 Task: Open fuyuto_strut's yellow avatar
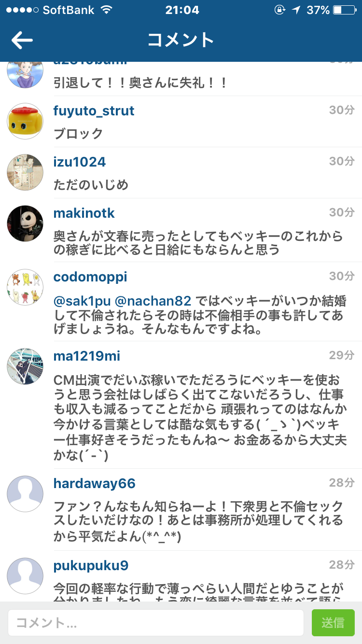click(25, 121)
